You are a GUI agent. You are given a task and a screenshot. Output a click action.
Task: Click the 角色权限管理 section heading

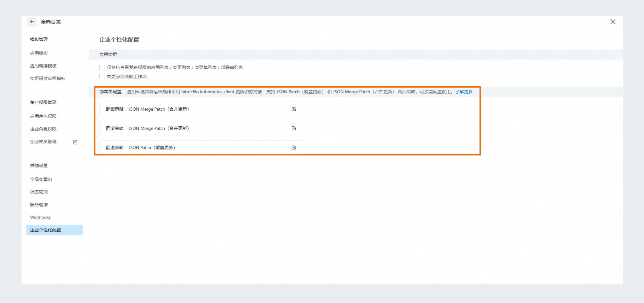pos(43,102)
